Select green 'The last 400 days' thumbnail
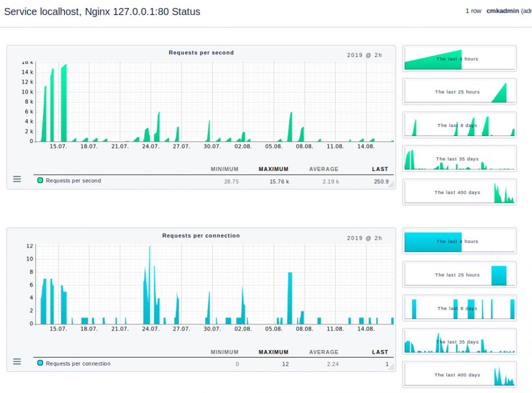Screen dimensions: 532x393 (x=459, y=192)
